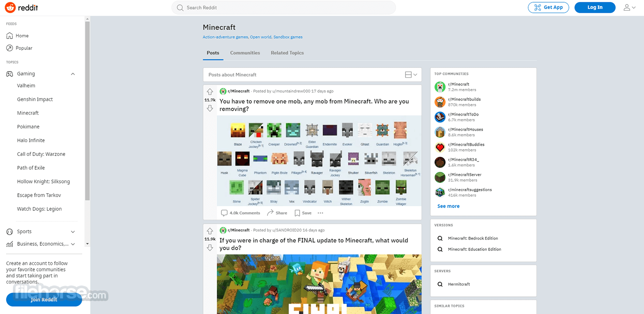This screenshot has width=644, height=314.
Task: Open more options ellipsis on mob post
Action: (320, 213)
